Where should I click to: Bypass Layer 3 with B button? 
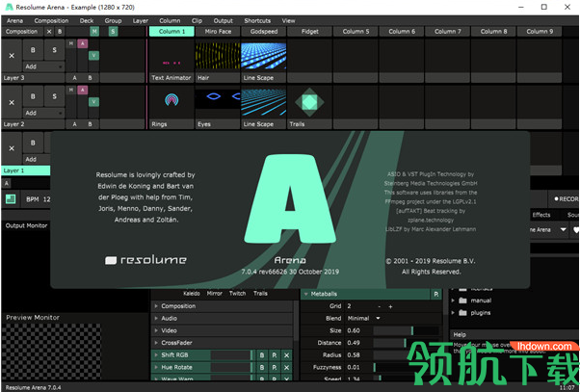click(x=33, y=50)
